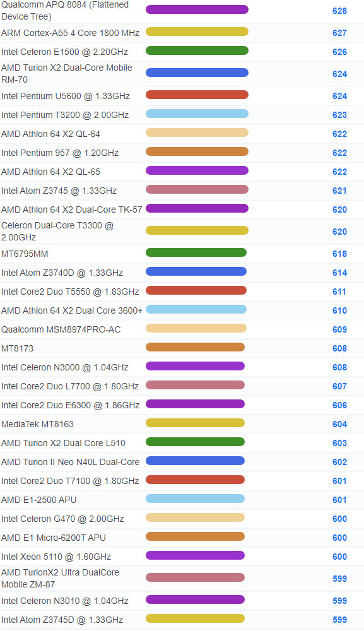
Task: Click AMD Athlon 64 X2 QL-65
Action: coord(50,172)
